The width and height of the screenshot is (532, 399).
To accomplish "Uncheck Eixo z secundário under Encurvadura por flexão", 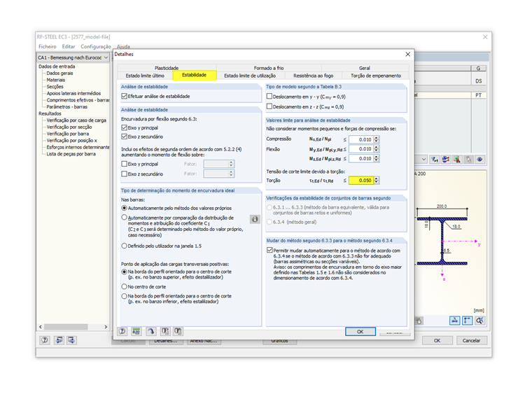I will coord(124,136).
